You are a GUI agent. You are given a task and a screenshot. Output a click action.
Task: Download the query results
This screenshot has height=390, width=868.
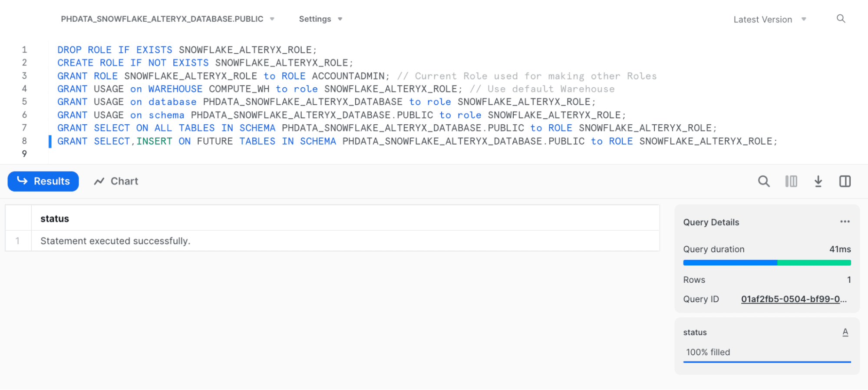[x=818, y=181]
